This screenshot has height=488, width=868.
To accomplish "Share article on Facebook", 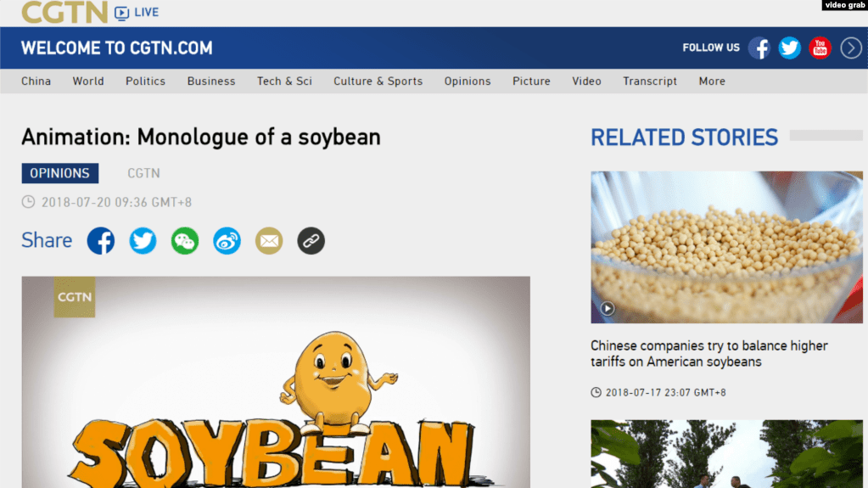I will point(101,241).
